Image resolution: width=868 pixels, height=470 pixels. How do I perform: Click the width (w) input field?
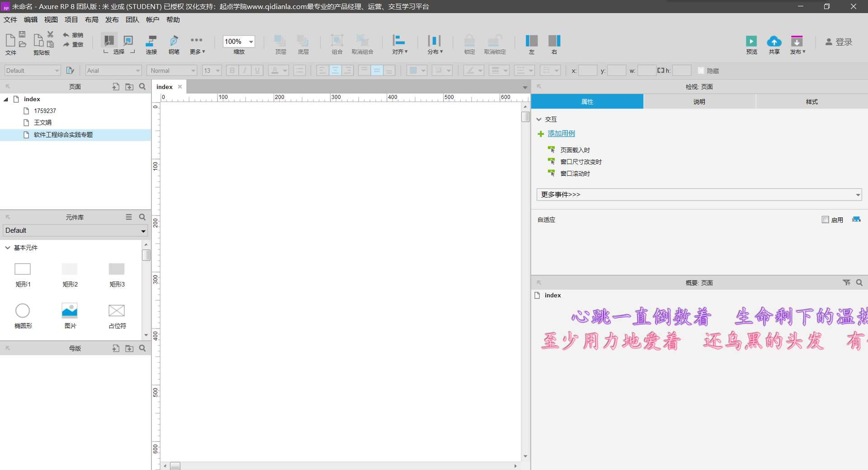[646, 70]
